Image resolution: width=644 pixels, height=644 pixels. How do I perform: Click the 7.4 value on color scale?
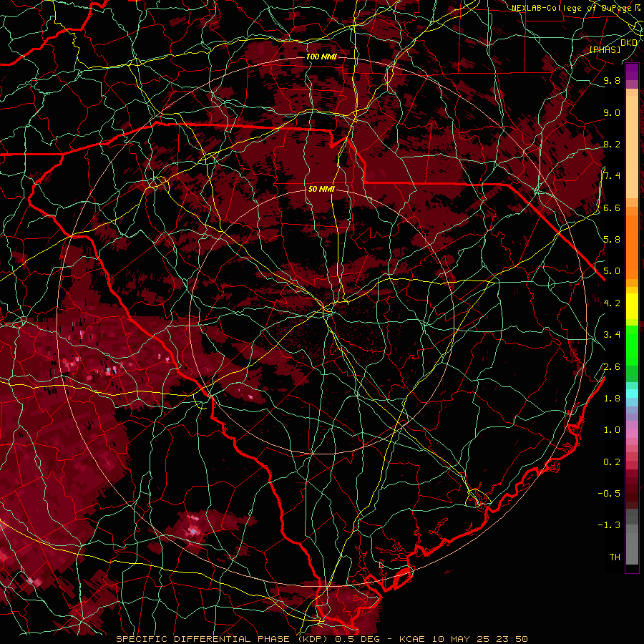[612, 176]
